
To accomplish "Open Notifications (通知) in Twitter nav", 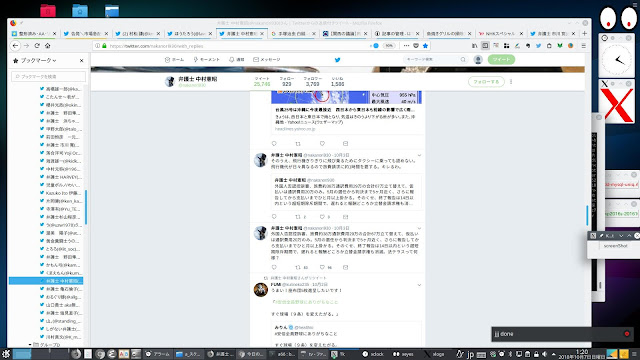I will click(x=237, y=60).
